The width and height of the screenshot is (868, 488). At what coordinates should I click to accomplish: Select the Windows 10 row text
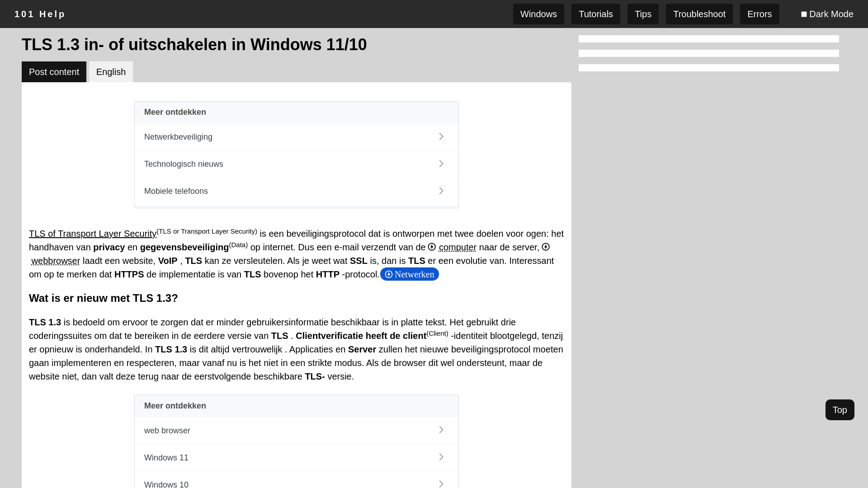166,484
